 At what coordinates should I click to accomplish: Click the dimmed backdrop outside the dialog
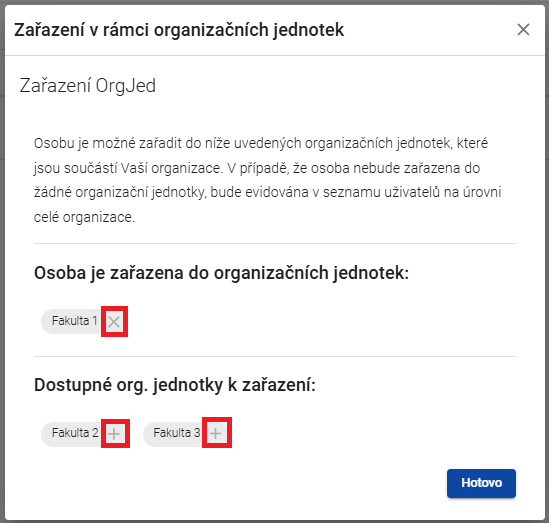point(2,262)
